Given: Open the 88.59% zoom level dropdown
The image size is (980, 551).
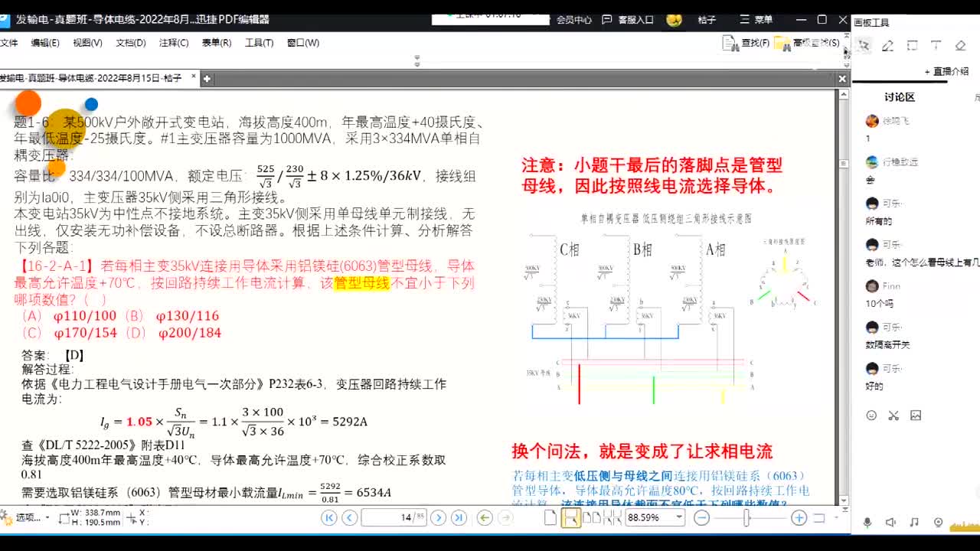Looking at the screenshot, I should [678, 518].
